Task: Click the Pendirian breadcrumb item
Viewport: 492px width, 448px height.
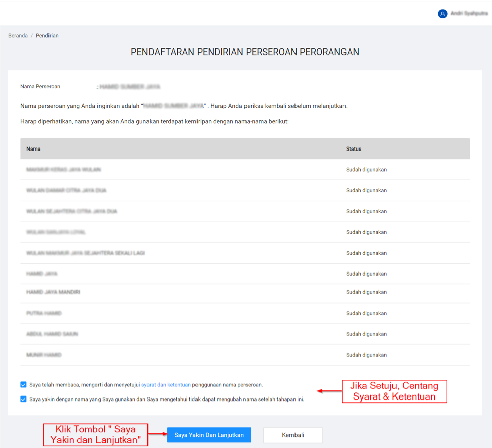Action: coord(47,36)
